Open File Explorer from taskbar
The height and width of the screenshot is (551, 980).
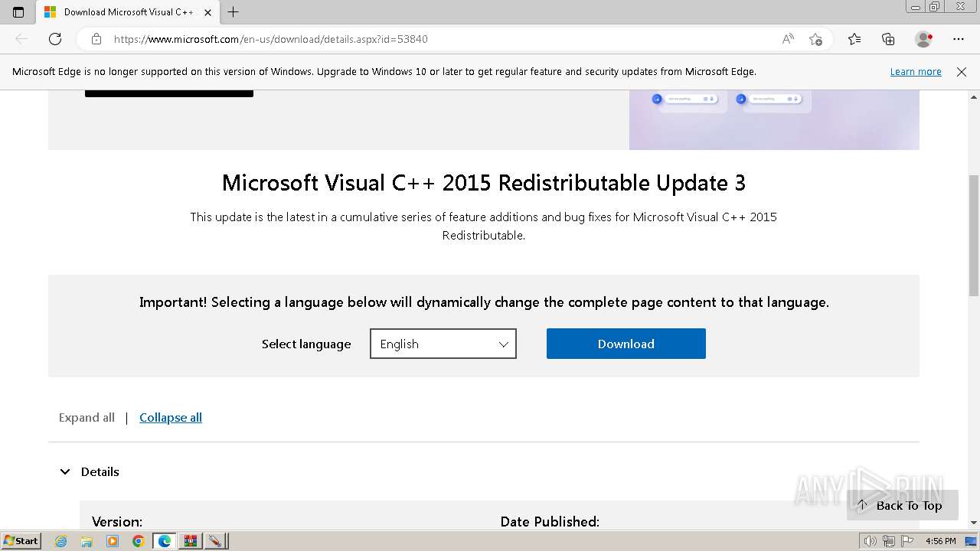click(x=87, y=541)
